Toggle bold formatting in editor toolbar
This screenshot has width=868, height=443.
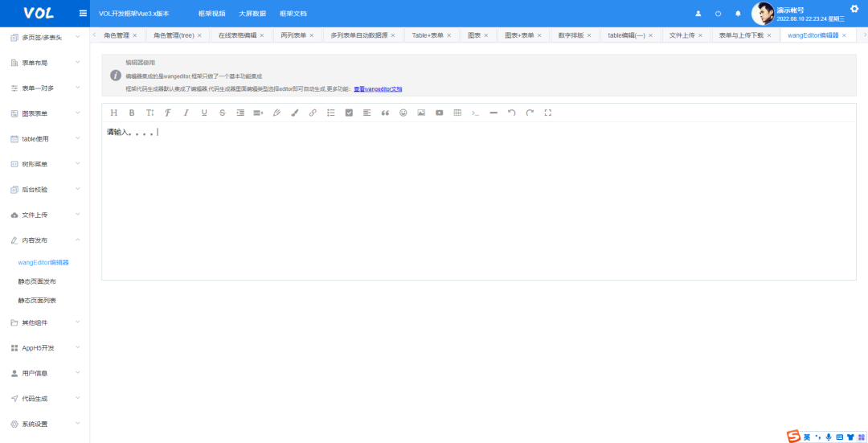(x=132, y=113)
